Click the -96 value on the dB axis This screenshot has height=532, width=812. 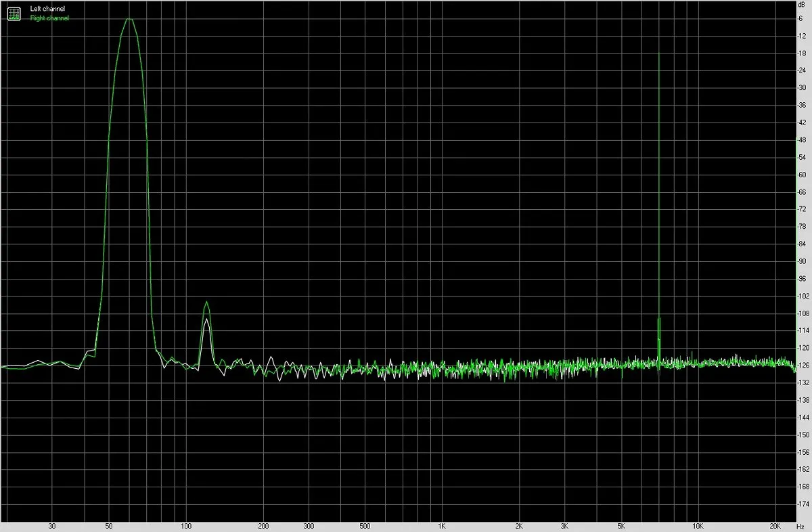802,278
